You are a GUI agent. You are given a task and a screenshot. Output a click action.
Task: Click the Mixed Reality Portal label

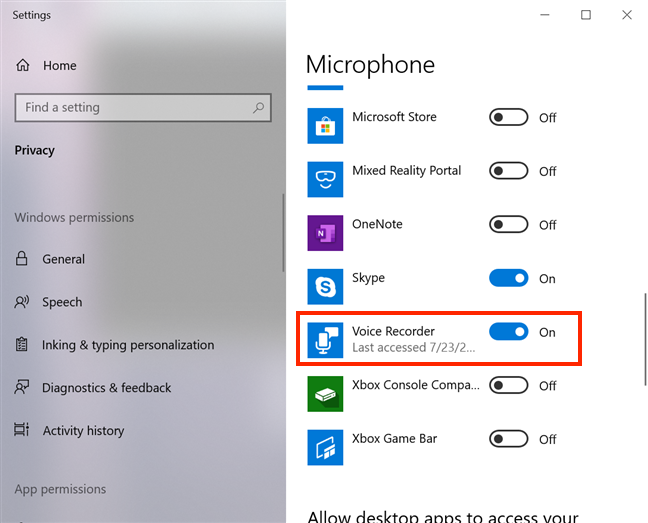tap(407, 171)
